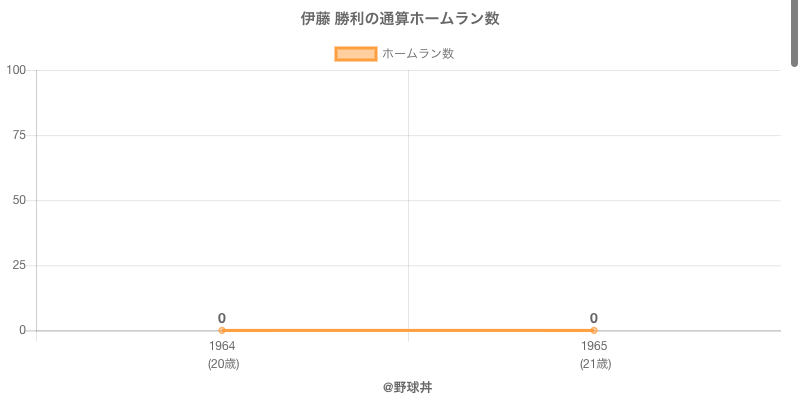Select the 1964 data point marker
The width and height of the screenshot is (800, 400).
point(222,330)
